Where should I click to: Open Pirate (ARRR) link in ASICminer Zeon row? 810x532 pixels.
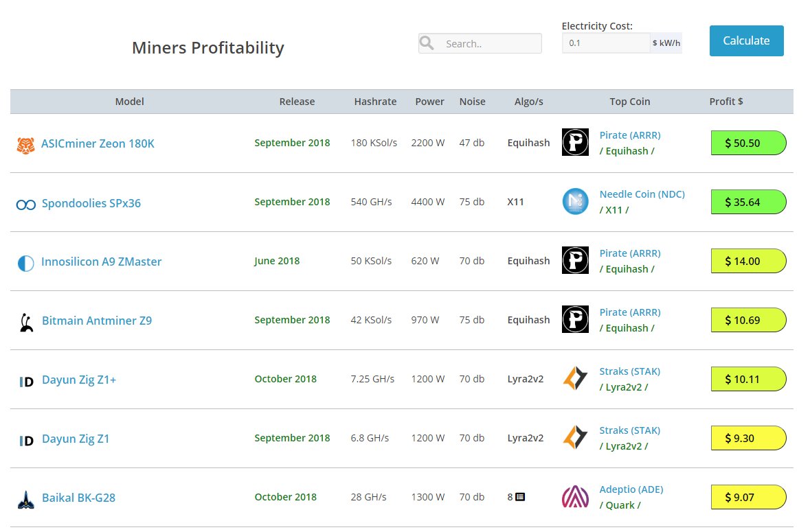pos(630,135)
